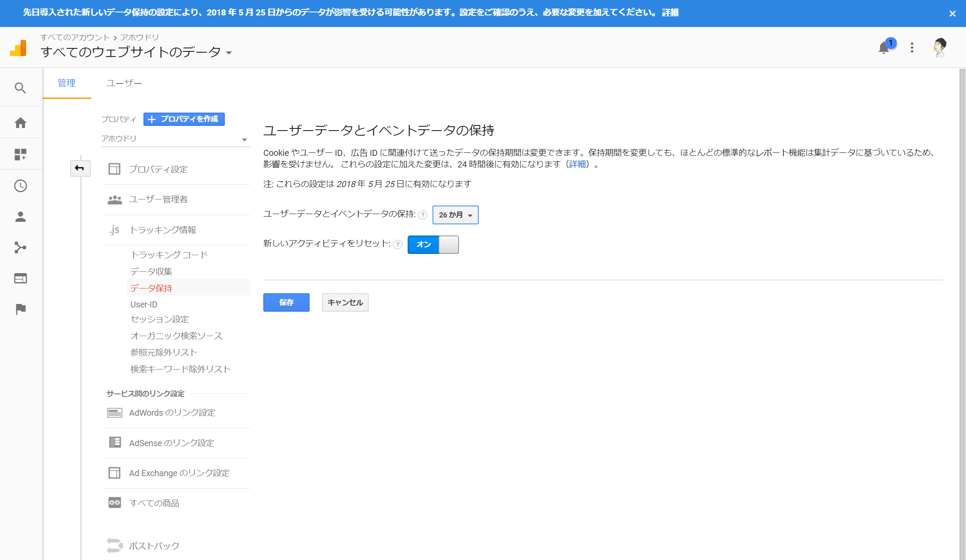The width and height of the screenshot is (966, 560).
Task: Click the トラッキング情報 section label
Action: (163, 230)
